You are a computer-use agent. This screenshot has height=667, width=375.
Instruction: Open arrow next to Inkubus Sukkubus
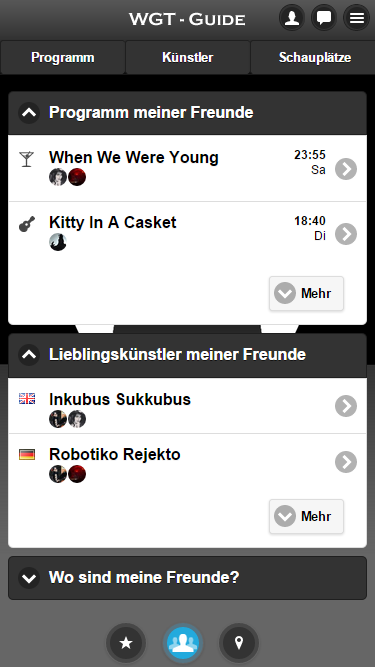(346, 406)
